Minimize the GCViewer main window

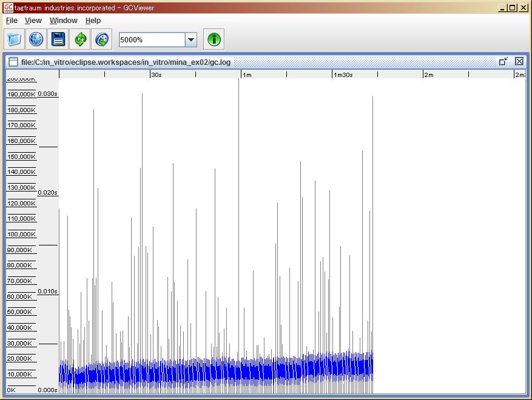(x=502, y=7)
